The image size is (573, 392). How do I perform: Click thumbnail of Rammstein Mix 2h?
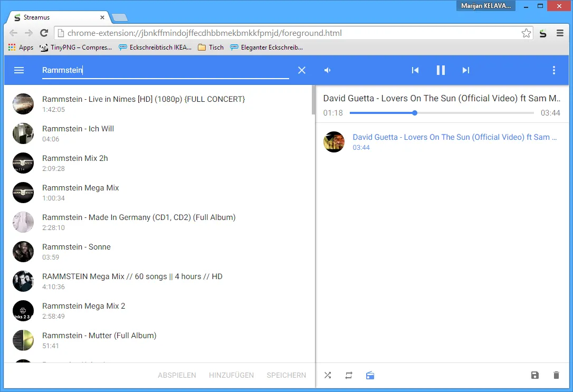[x=23, y=163]
